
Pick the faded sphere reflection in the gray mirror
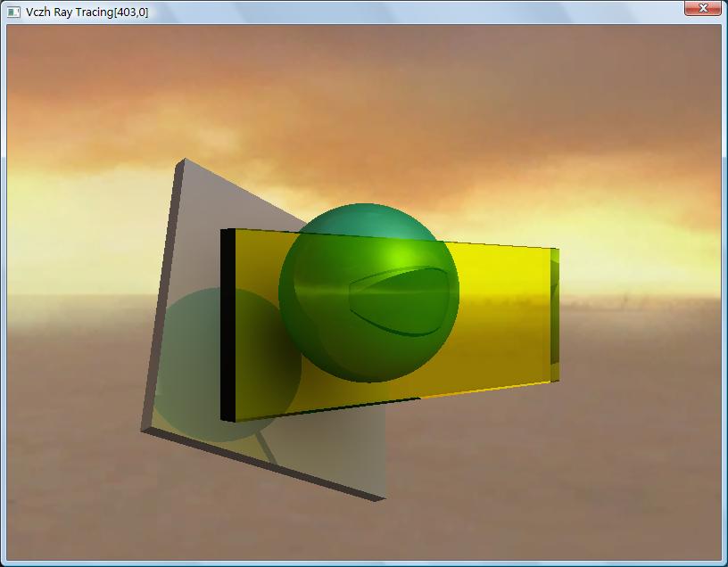pyautogui.click(x=226, y=365)
